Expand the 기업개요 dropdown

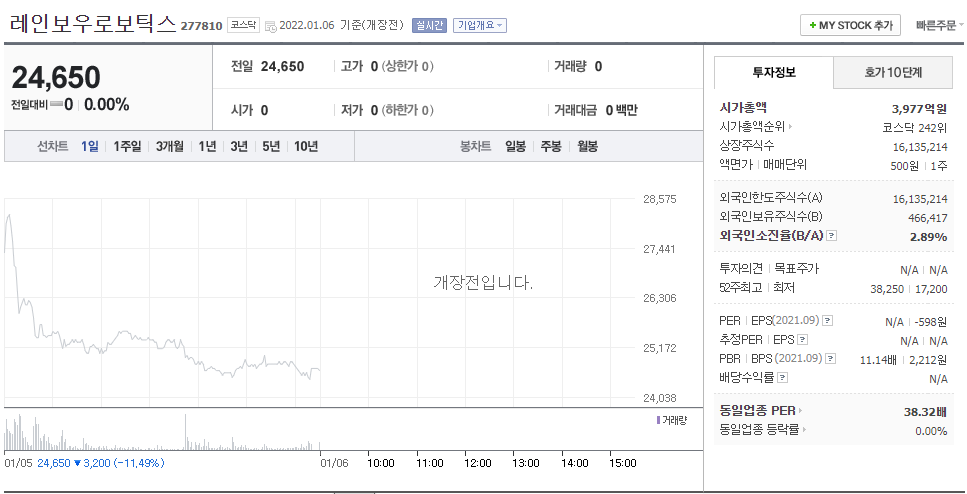click(480, 25)
